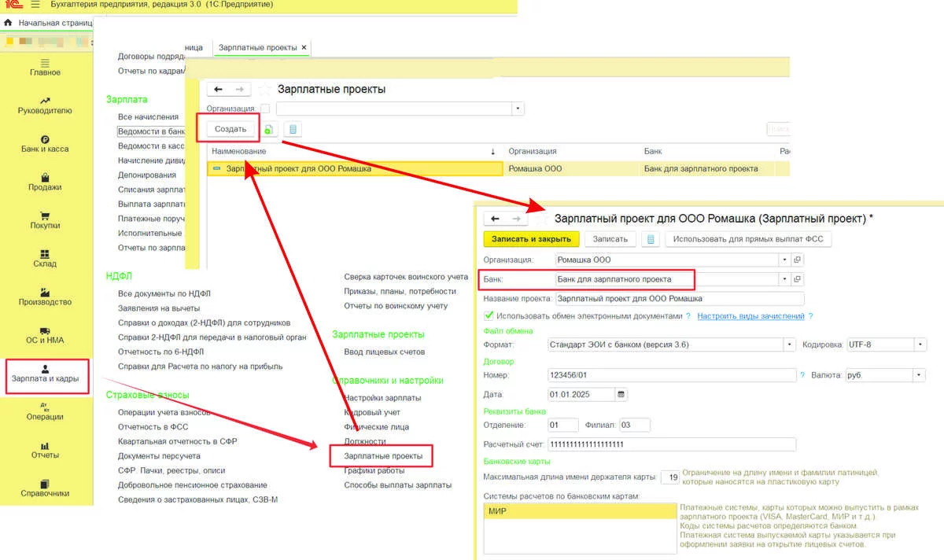Click Филиал field with 03
Viewport: 944px width, 560px height.
tap(634, 426)
